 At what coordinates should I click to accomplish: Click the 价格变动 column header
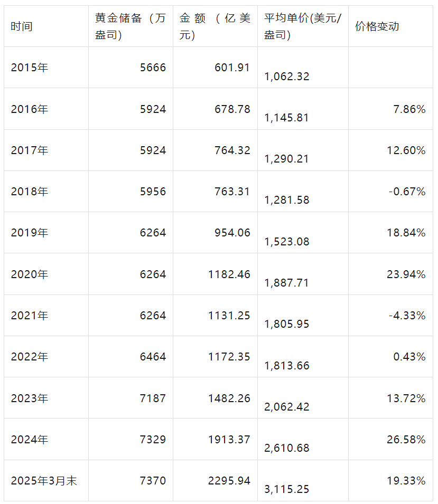pos(390,26)
